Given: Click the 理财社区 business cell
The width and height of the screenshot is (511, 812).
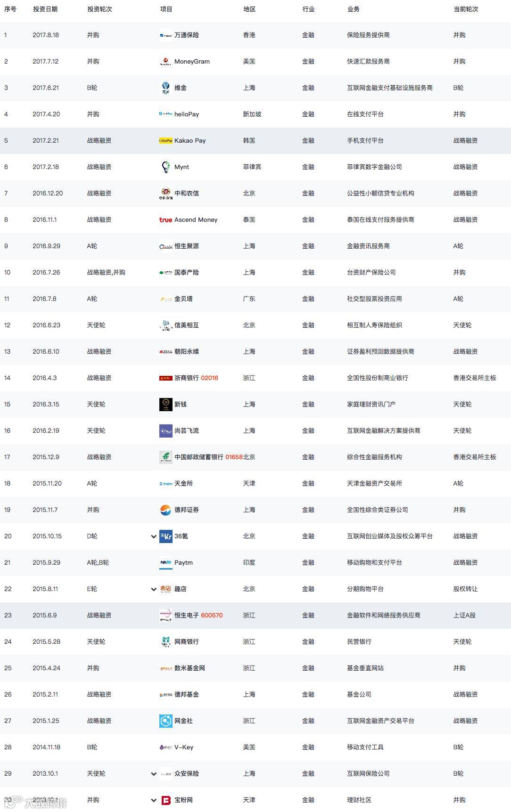Looking at the screenshot, I should (359, 800).
